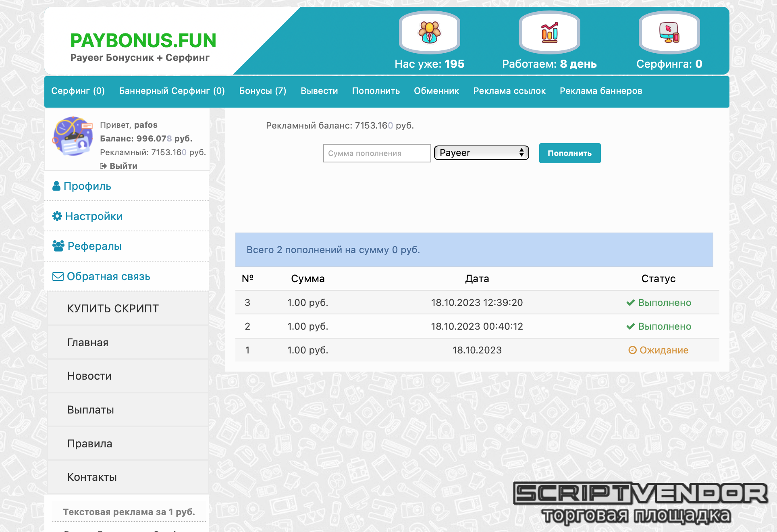Open the Обратная связь sidebar link
Viewport: 777px width, 532px height.
coord(108,276)
